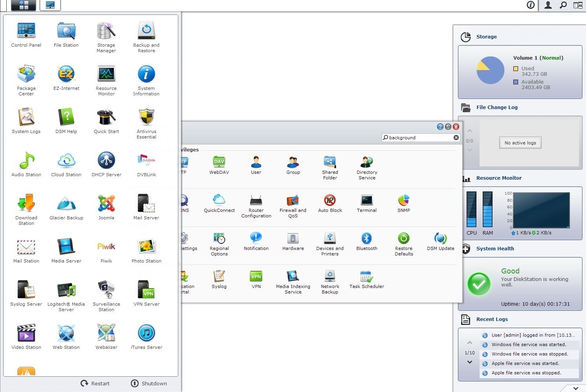Image resolution: width=586 pixels, height=392 pixels.
Task: Show previous Recent Logs page
Action: (470, 343)
